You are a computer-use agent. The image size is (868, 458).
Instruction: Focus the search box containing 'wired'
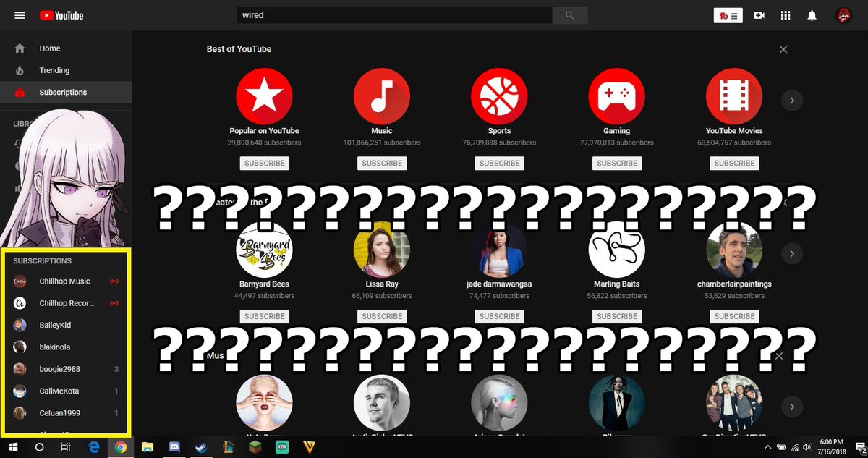tap(395, 15)
